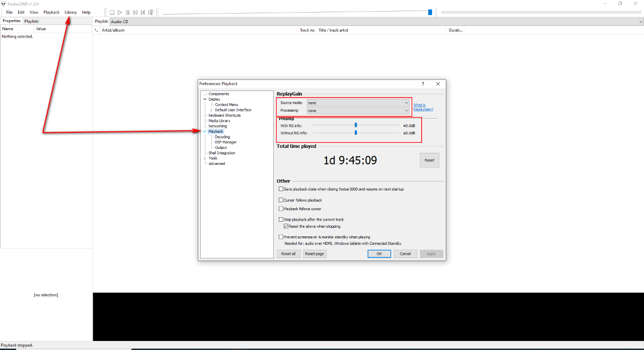Click the Title / track artist column header

click(382, 30)
